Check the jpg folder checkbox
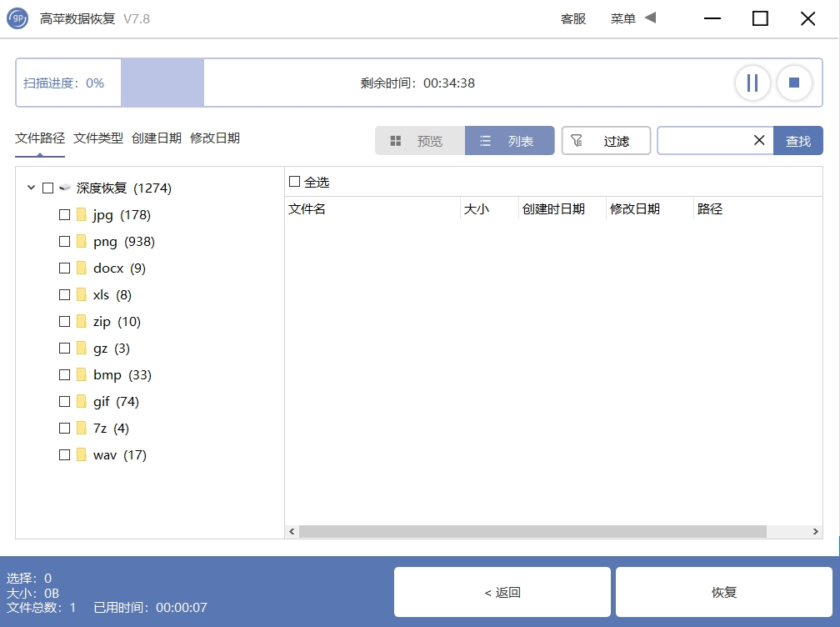840x627 pixels. tap(64, 214)
